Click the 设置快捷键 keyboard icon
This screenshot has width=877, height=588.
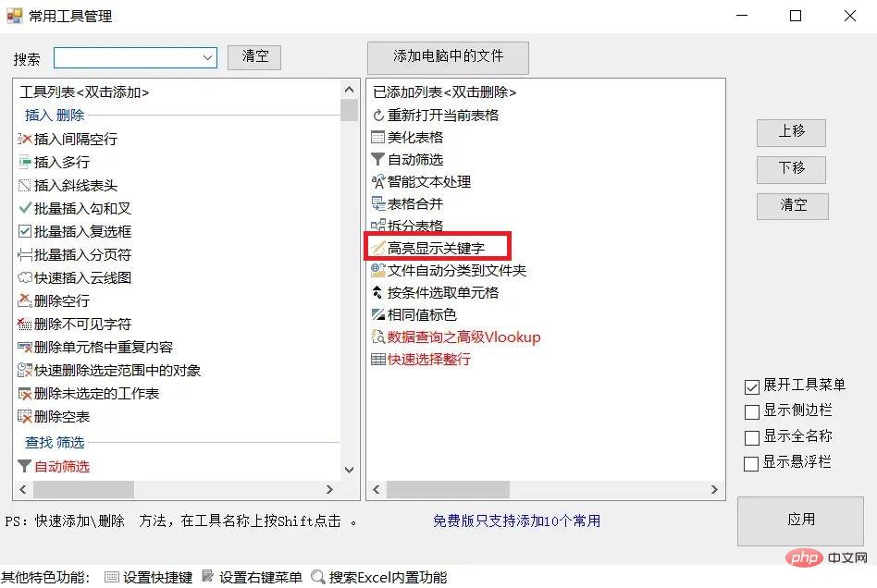click(x=112, y=577)
